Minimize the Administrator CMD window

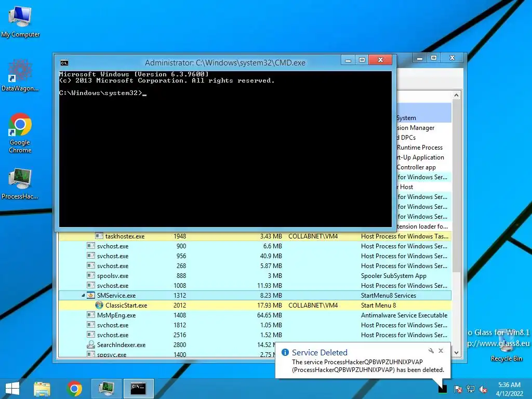tap(348, 60)
